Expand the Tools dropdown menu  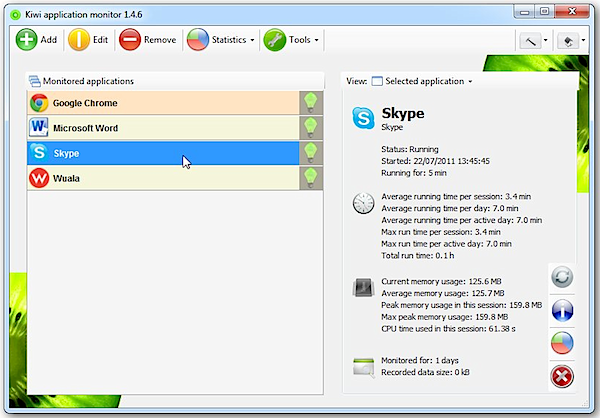click(292, 40)
